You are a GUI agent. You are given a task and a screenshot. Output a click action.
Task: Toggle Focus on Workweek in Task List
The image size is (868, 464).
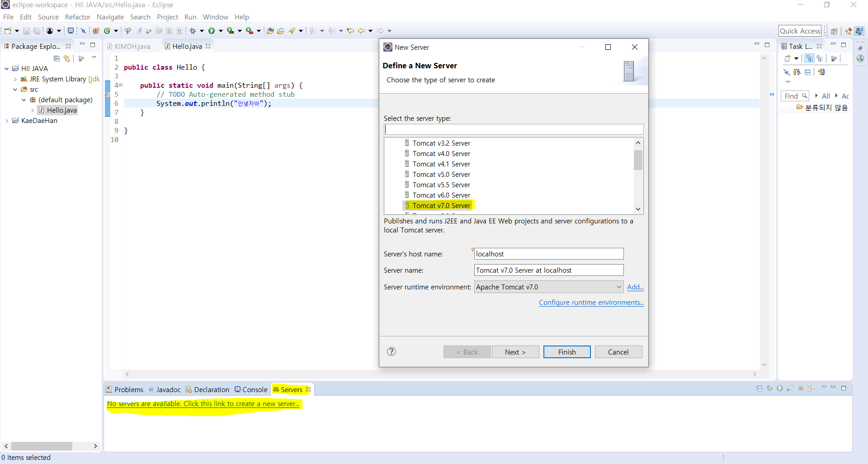click(834, 58)
